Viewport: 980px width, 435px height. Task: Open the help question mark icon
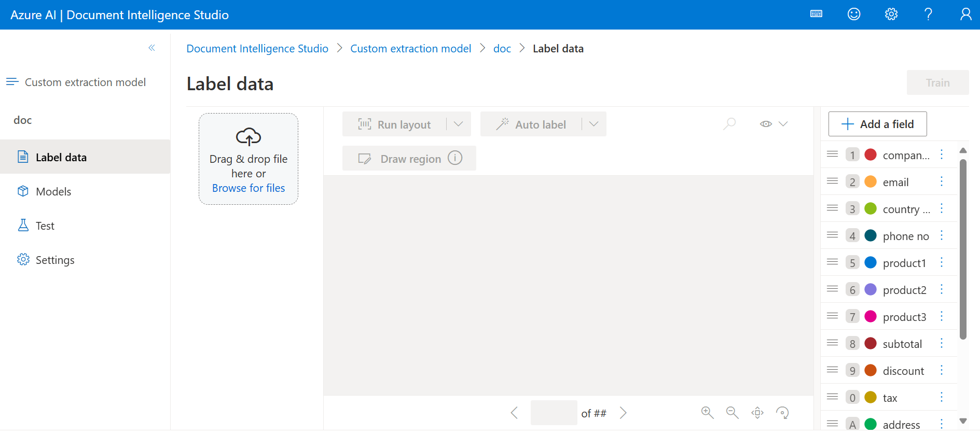click(929, 14)
